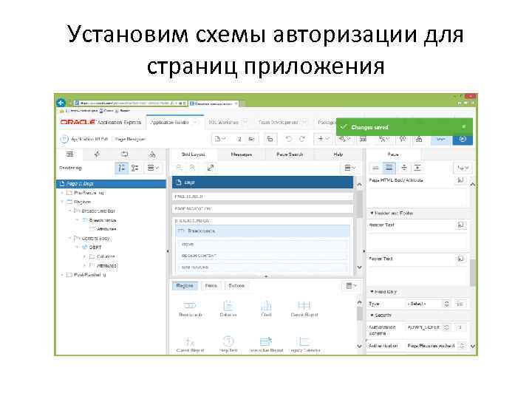Open the grid layout options menu

349,168
